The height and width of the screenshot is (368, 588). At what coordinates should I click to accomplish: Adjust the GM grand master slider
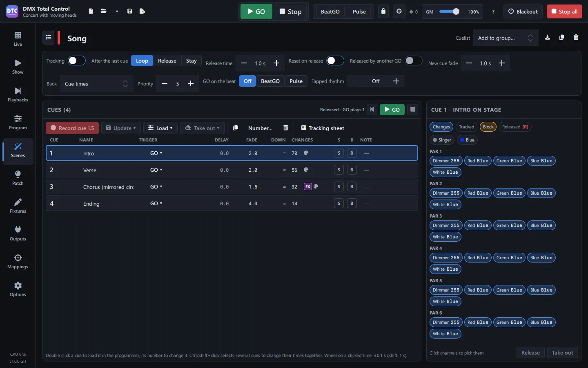[450, 11]
